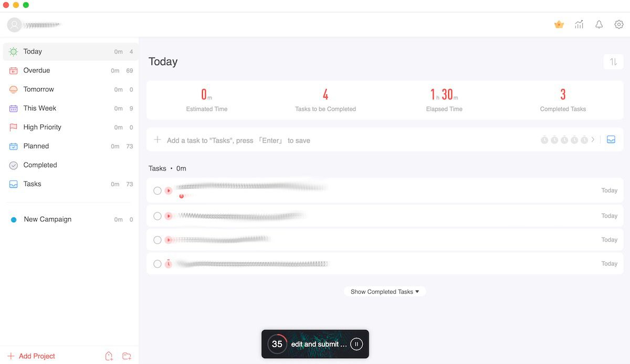Click the add task input field
Viewport: 630px width, 364px height.
tap(346, 140)
